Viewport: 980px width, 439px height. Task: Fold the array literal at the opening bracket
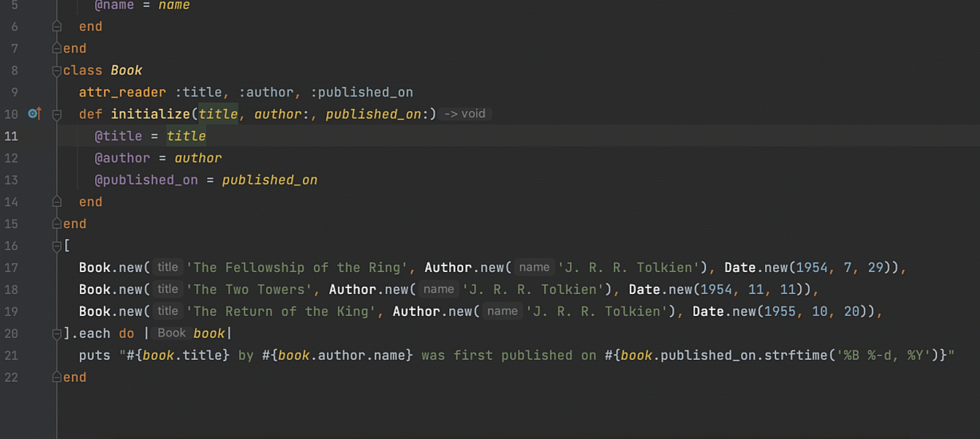coord(57,247)
